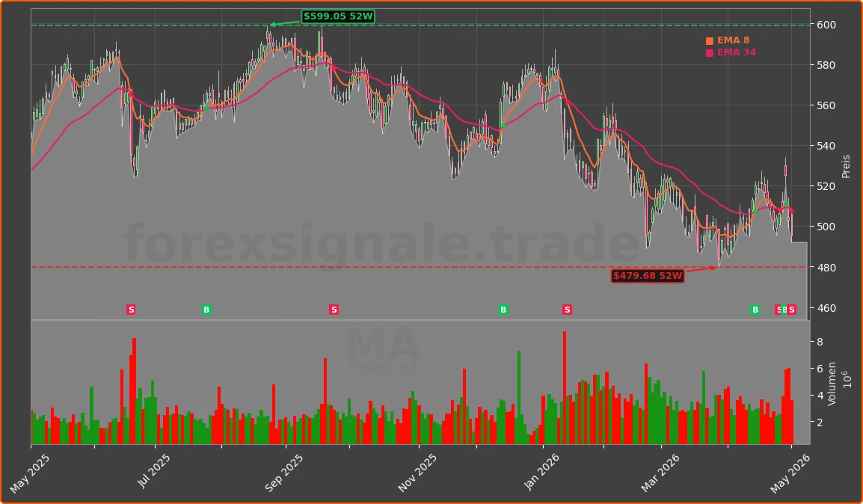The height and width of the screenshot is (504, 863).
Task: Click the volume axis tick 8
Action: pyautogui.click(x=820, y=342)
